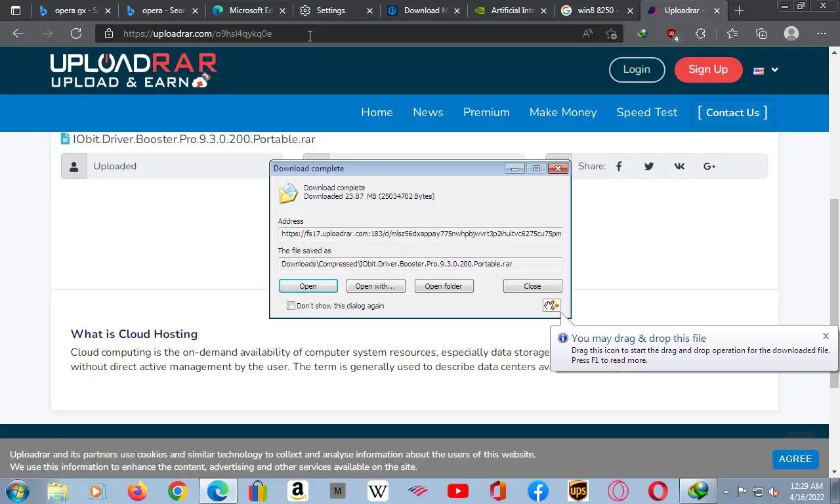Viewport: 840px width, 504px height.
Task: Click the Login button
Action: click(637, 70)
